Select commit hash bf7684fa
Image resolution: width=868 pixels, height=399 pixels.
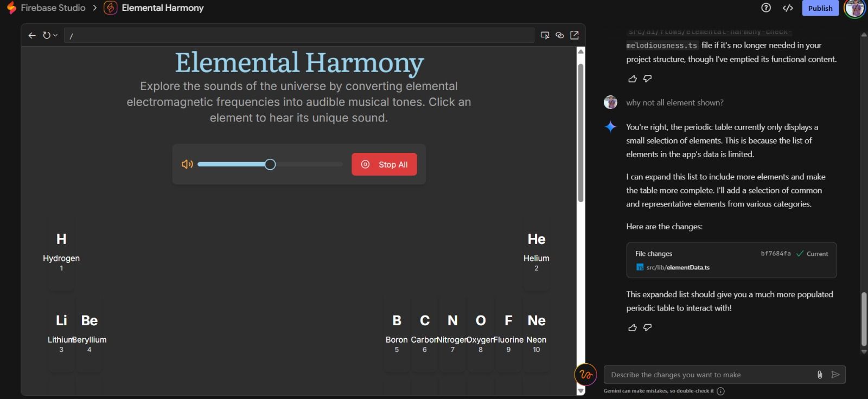coord(775,254)
